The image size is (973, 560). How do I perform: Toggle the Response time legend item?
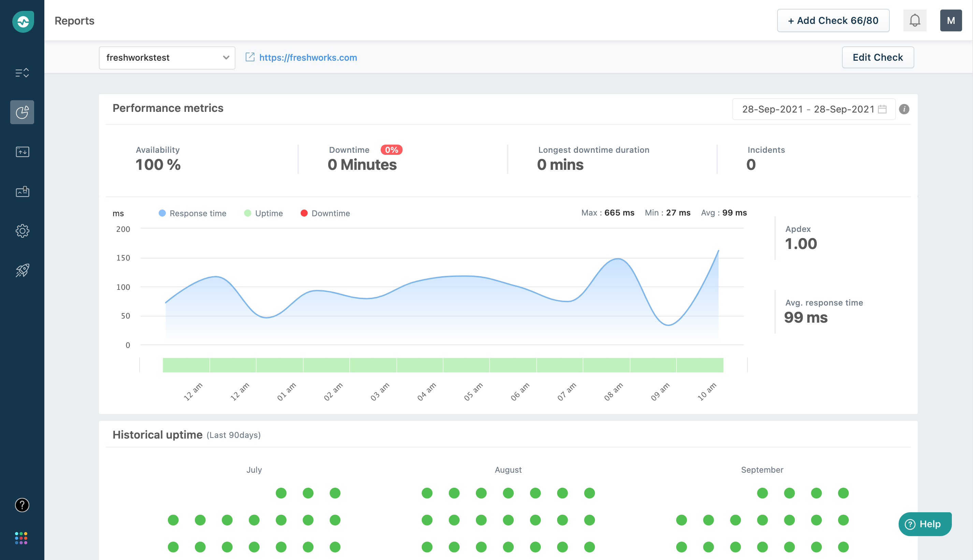point(192,213)
